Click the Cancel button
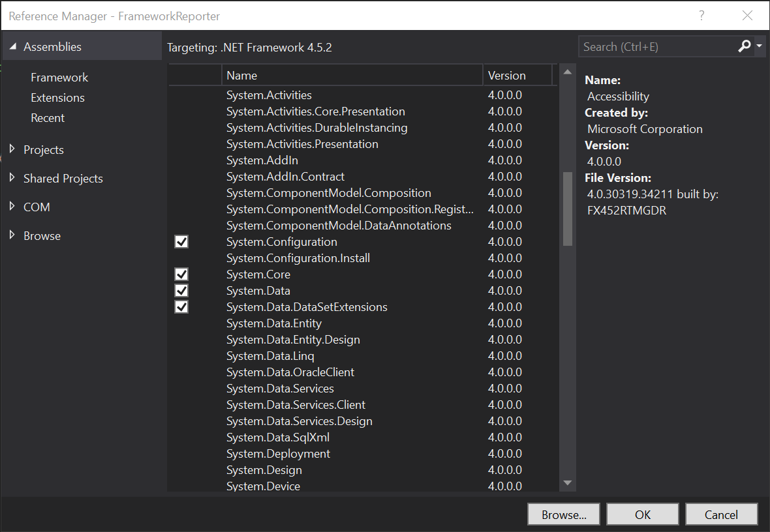The height and width of the screenshot is (532, 770). tap(721, 514)
